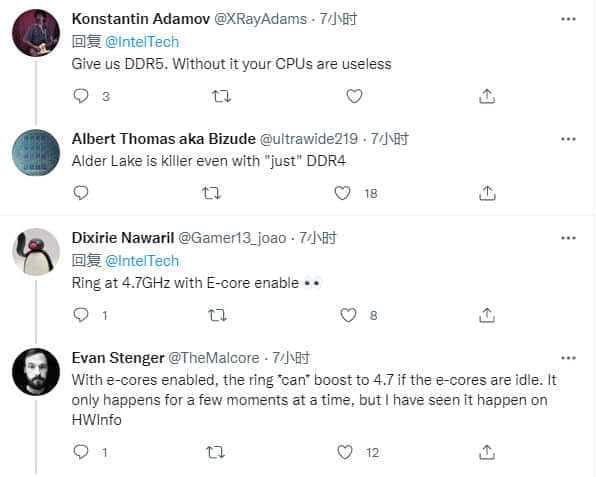The height and width of the screenshot is (477, 596).
Task: Open @IntelTech mention in Dixirie's reply
Action: (x=142, y=261)
